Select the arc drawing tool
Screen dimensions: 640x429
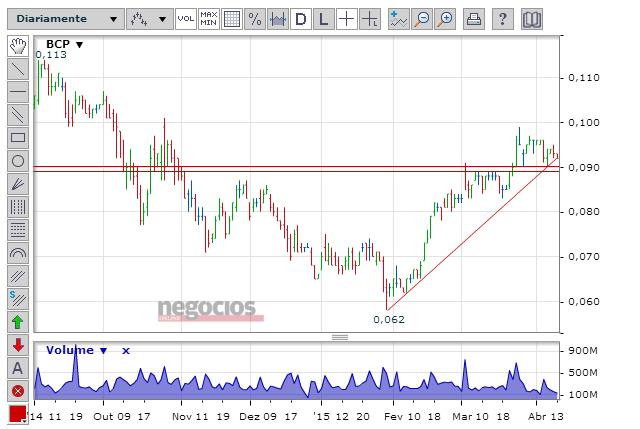tap(18, 253)
